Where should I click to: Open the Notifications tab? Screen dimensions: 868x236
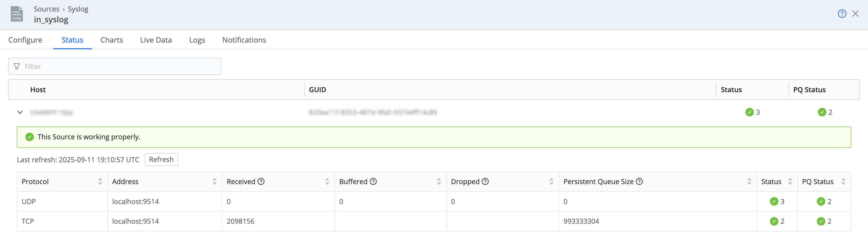coord(244,40)
